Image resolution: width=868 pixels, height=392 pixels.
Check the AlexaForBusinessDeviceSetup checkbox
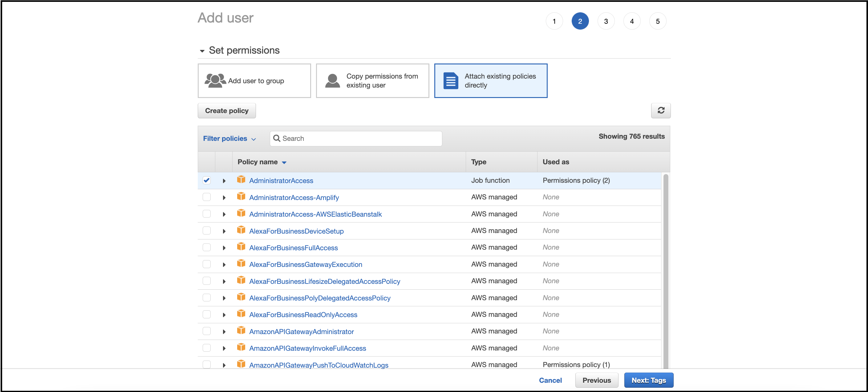[207, 231]
